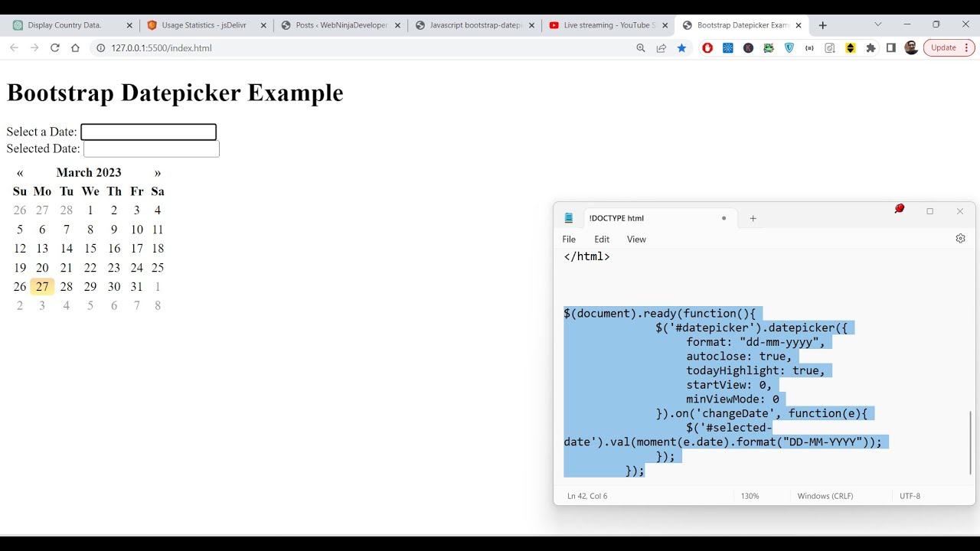Screen dimensions: 980x551
Task: Click the Home icon in Chrome toolbar
Action: point(75,47)
